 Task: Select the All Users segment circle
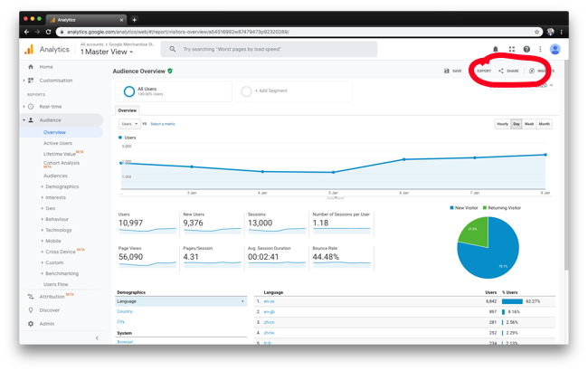[x=129, y=91]
